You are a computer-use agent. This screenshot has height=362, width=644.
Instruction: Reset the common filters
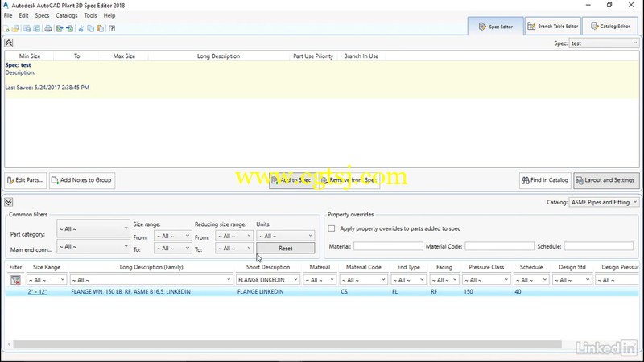tap(286, 249)
